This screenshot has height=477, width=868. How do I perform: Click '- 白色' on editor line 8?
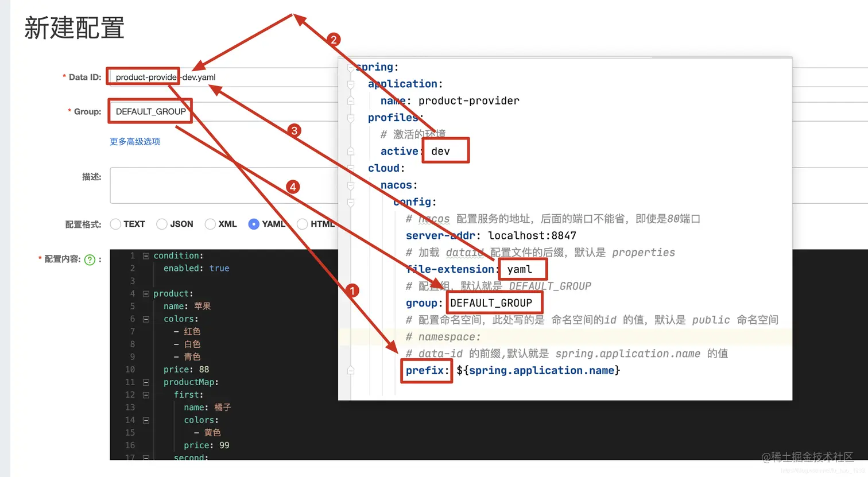pyautogui.click(x=187, y=344)
